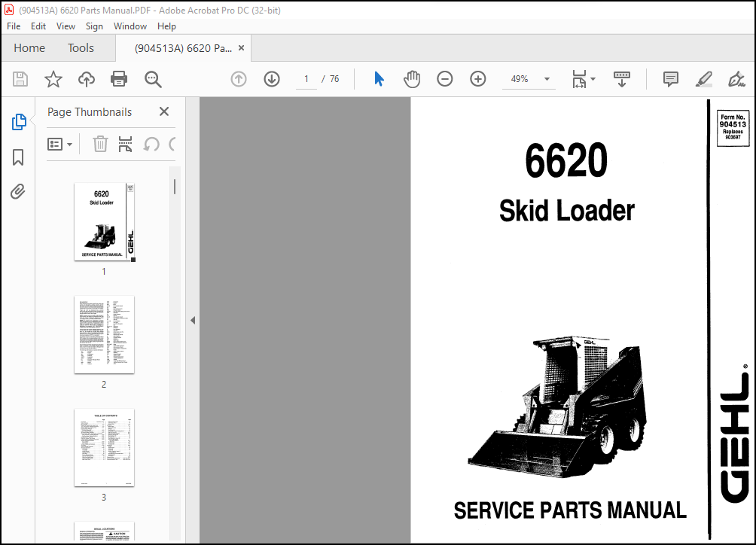Open the Sign document tool
The width and height of the screenshot is (756, 545).
[x=736, y=79]
